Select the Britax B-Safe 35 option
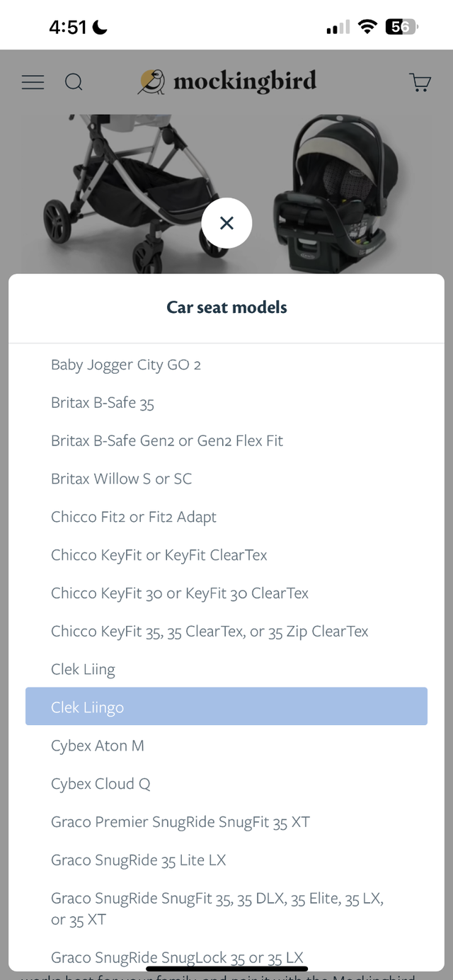 (103, 402)
